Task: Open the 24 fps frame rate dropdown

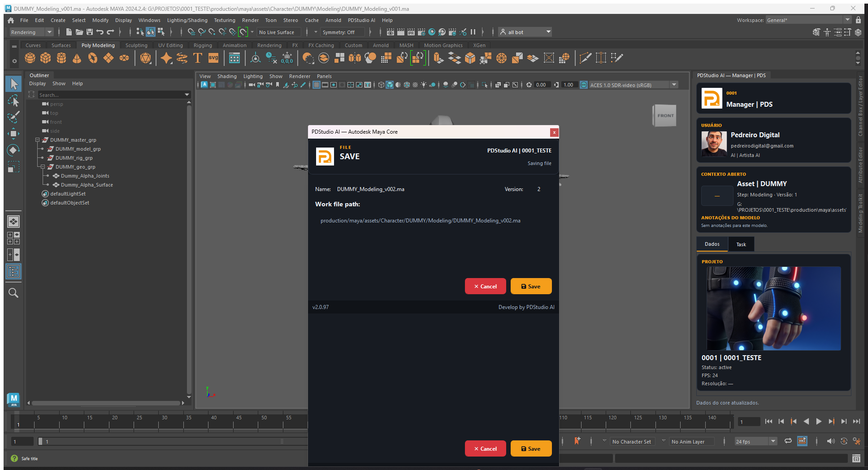Action: [x=755, y=442]
